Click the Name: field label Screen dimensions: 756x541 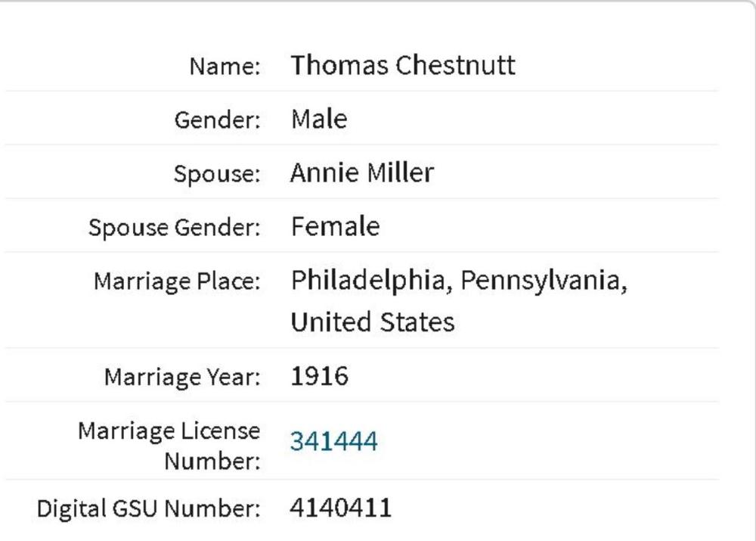pyautogui.click(x=225, y=67)
